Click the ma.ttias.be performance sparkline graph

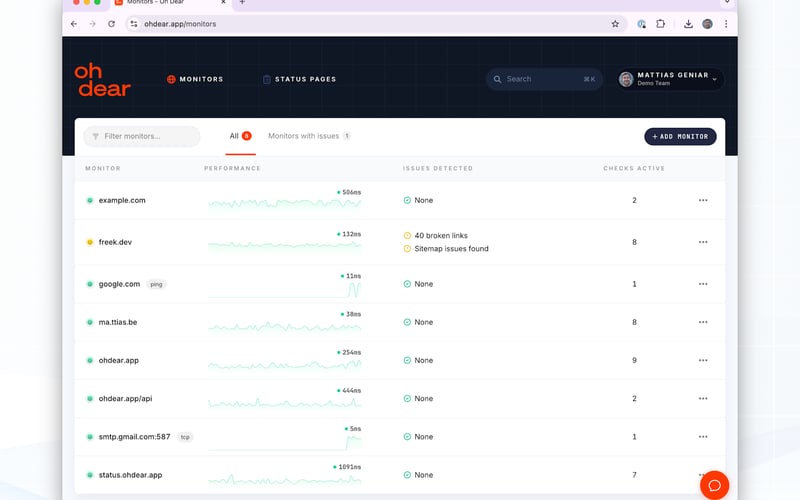click(284, 327)
